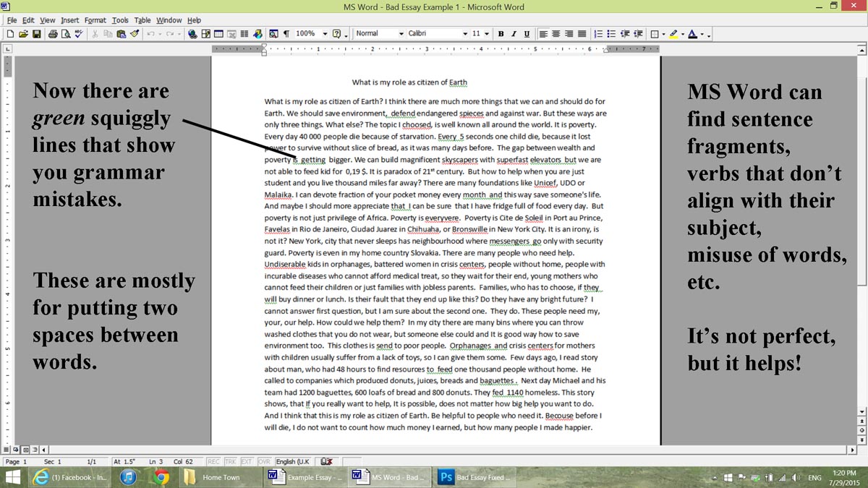Redo the last undone action
868x488 pixels.
point(169,34)
